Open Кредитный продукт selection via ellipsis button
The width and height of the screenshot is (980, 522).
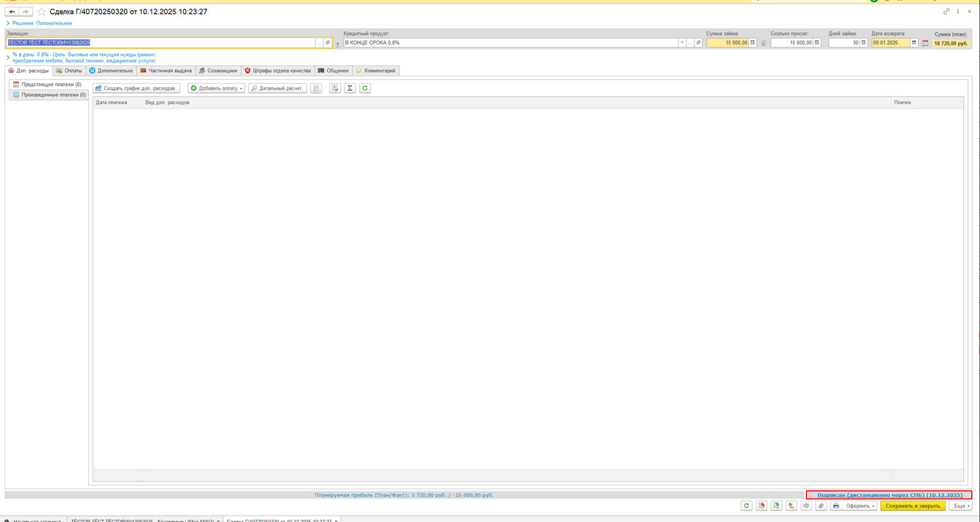[x=690, y=43]
